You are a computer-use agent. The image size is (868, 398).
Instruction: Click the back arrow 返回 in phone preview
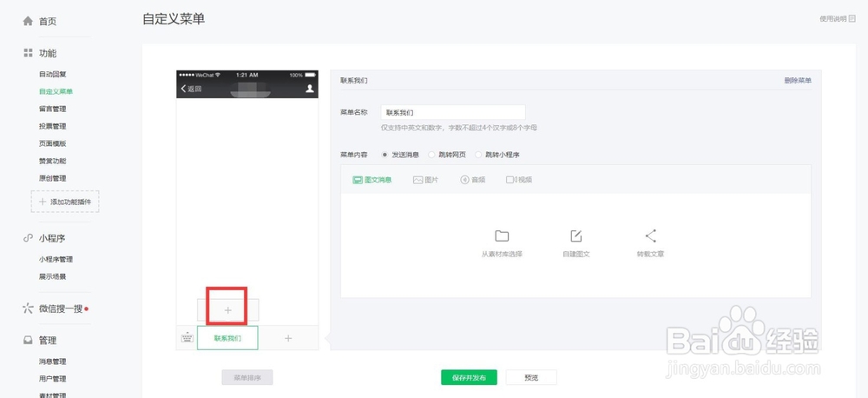pyautogui.click(x=191, y=89)
